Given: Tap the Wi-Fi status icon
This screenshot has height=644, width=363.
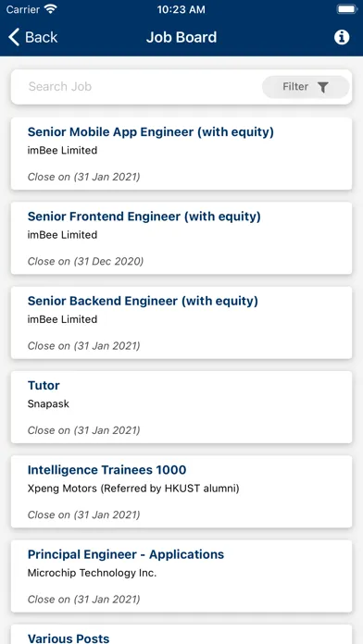Looking at the screenshot, I should [51, 10].
